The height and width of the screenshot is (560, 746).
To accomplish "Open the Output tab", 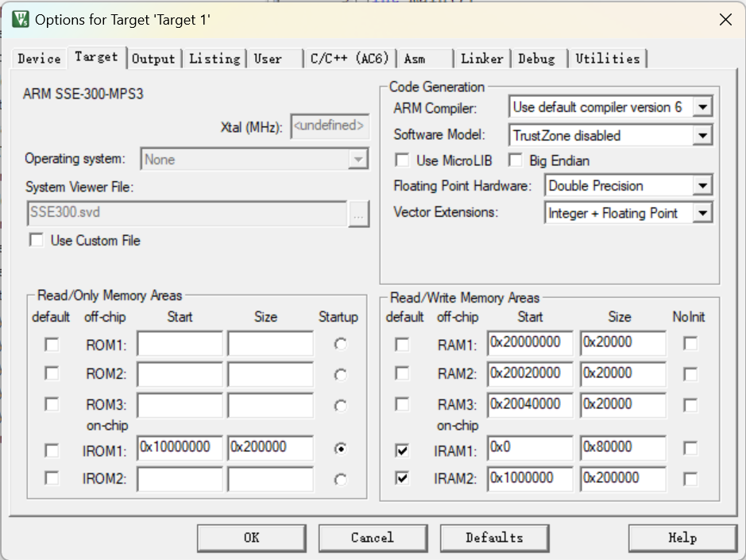I will [153, 59].
